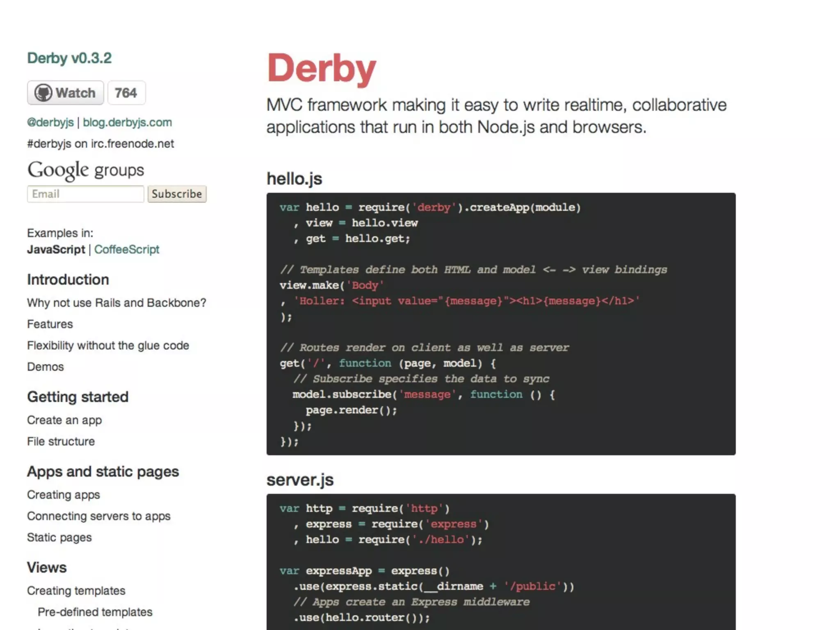Go to Creating templates
The width and height of the screenshot is (840, 630).
click(76, 591)
